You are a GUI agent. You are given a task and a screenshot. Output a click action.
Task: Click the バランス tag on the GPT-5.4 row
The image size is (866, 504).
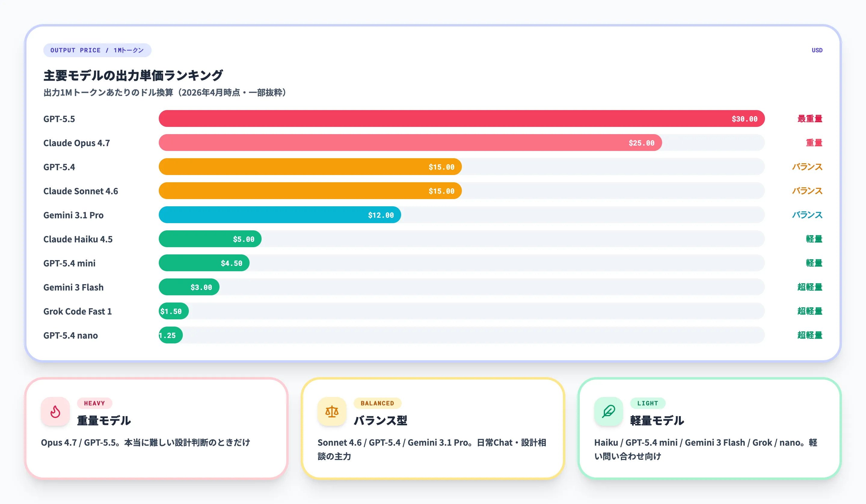[x=807, y=167]
